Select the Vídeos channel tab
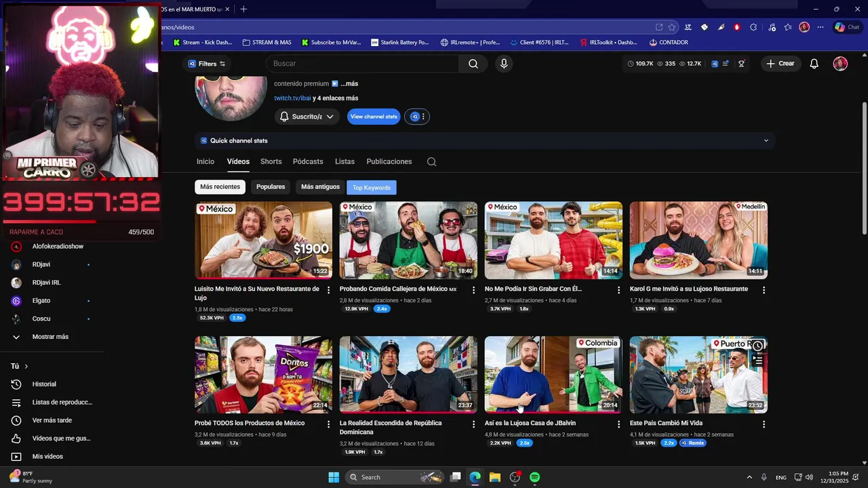This screenshot has height=488, width=868. [x=238, y=162]
